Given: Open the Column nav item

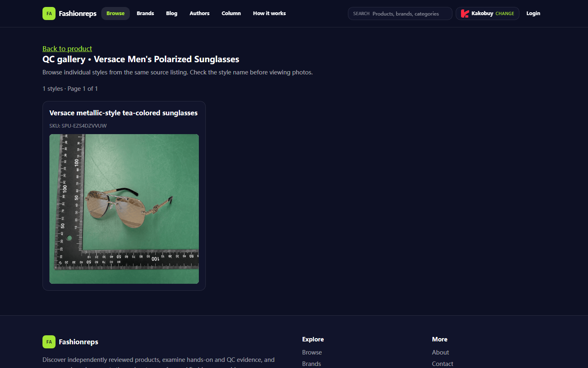Looking at the screenshot, I should pyautogui.click(x=231, y=13).
